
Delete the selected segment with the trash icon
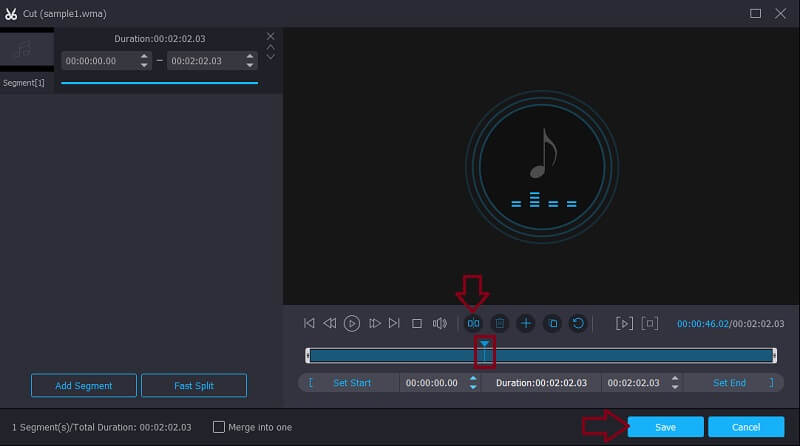tap(499, 323)
